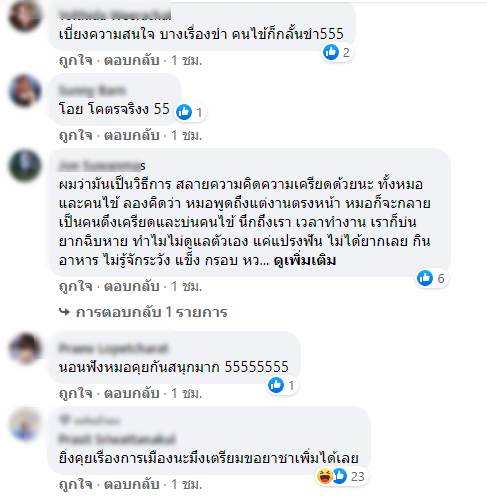Like the ยิ่งคุยเรื่องการเมือง comment
The height and width of the screenshot is (498, 487).
click(76, 485)
